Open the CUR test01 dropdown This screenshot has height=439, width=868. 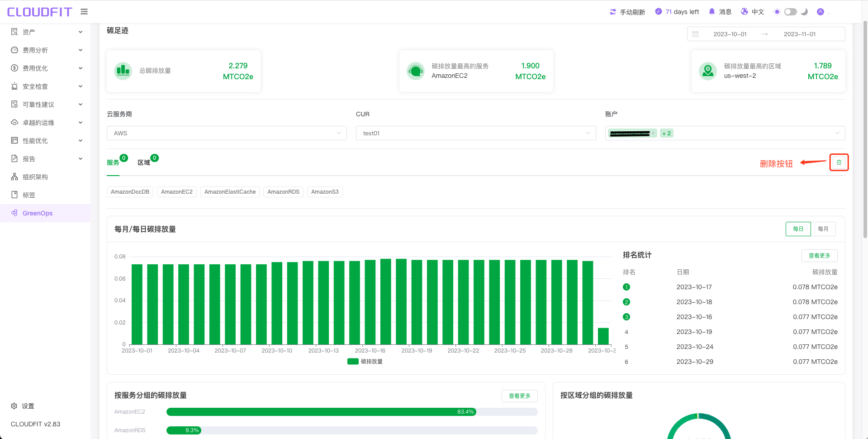click(476, 133)
